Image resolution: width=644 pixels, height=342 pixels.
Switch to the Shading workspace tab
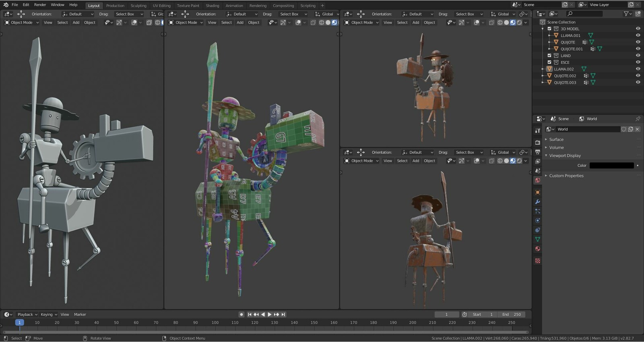213,6
